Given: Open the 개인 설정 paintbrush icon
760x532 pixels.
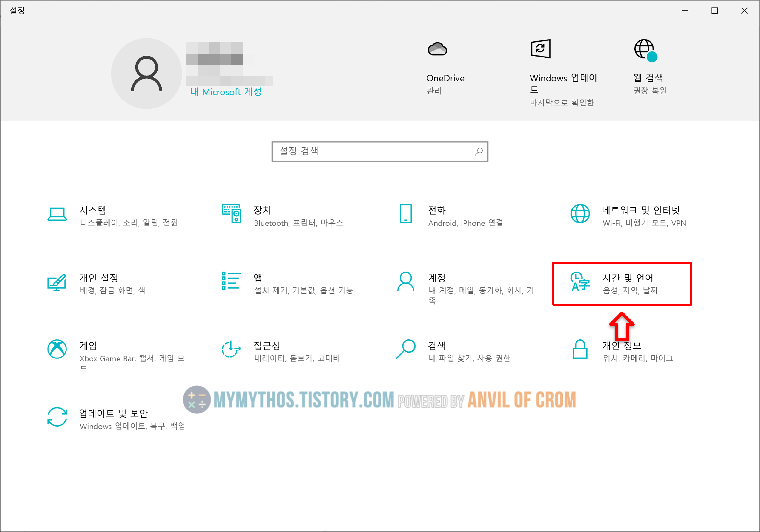Looking at the screenshot, I should coord(57,282).
